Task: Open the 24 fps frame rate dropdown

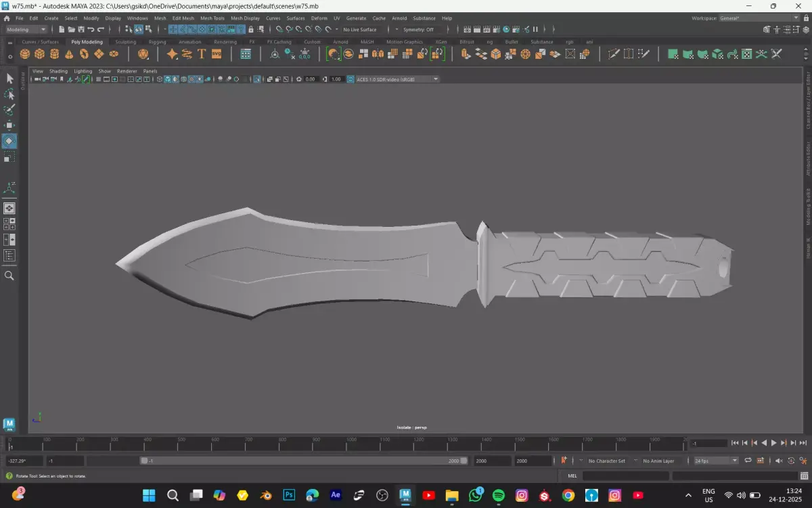Action: point(716,461)
